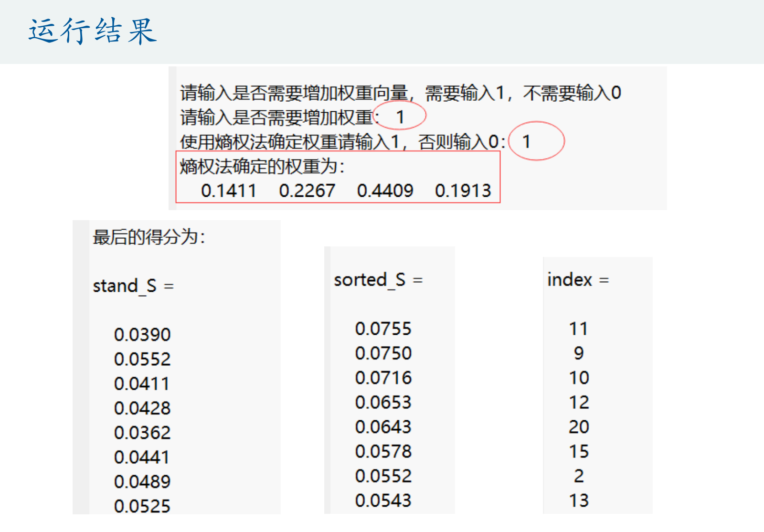
Task: Click index value 13
Action: pos(579,500)
